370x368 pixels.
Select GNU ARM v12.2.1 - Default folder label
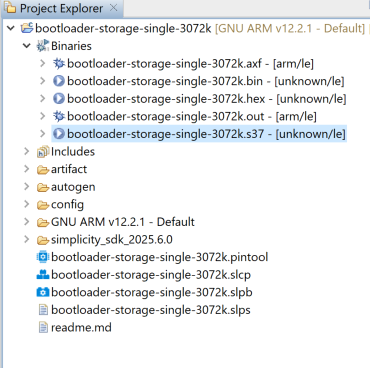123,222
